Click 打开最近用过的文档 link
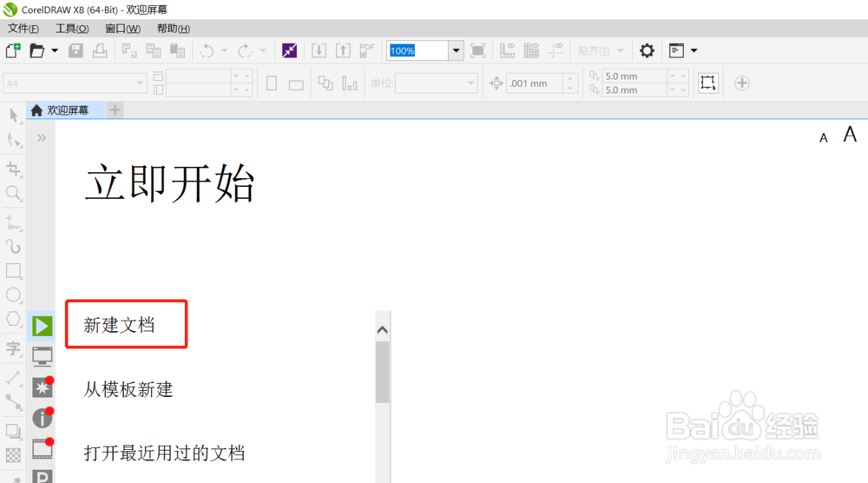Screen dimensions: 868x483 [x=164, y=453]
